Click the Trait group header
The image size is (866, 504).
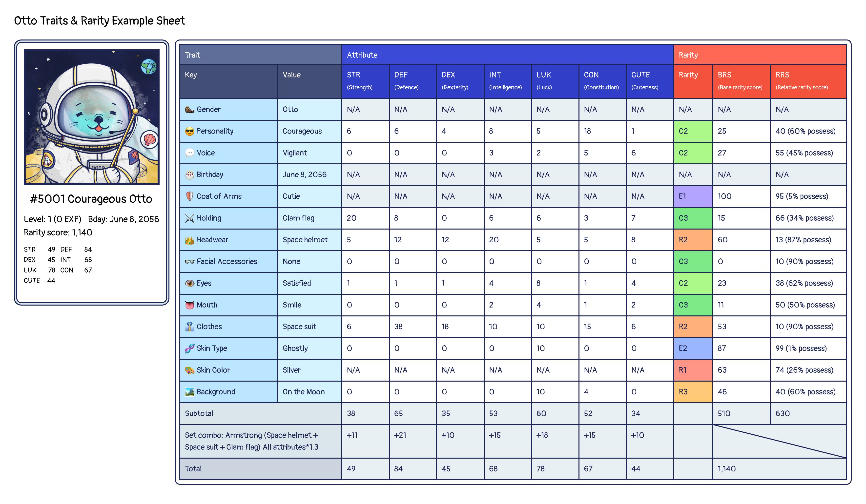(x=261, y=55)
